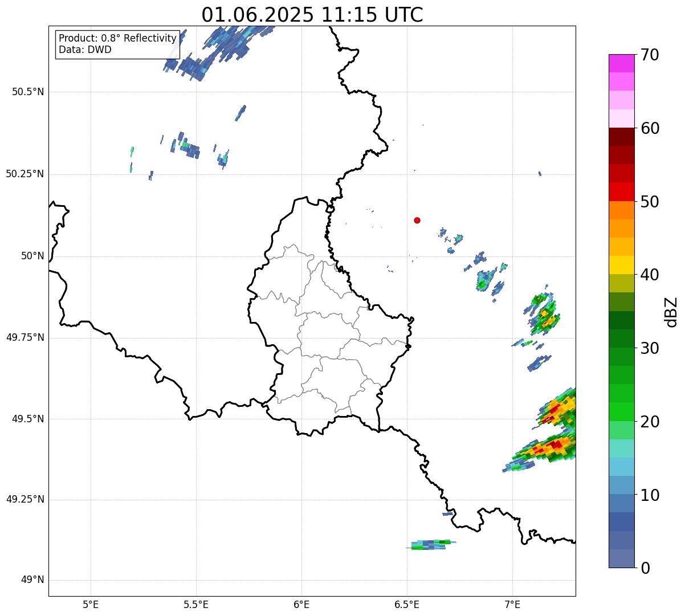Click the colorbar tick label 40
685x616 pixels.
(x=650, y=275)
